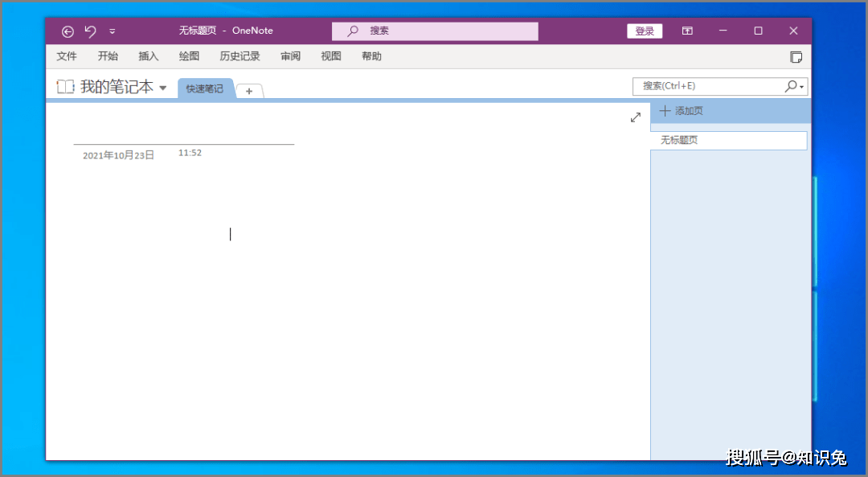
Task: Close the OneNote window
Action: coord(793,31)
